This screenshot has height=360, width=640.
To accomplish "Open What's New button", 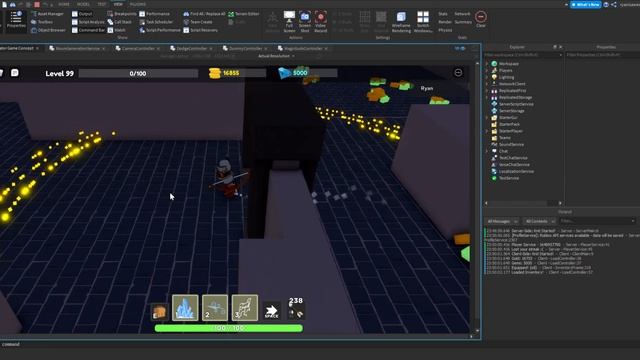I will (x=585, y=4).
